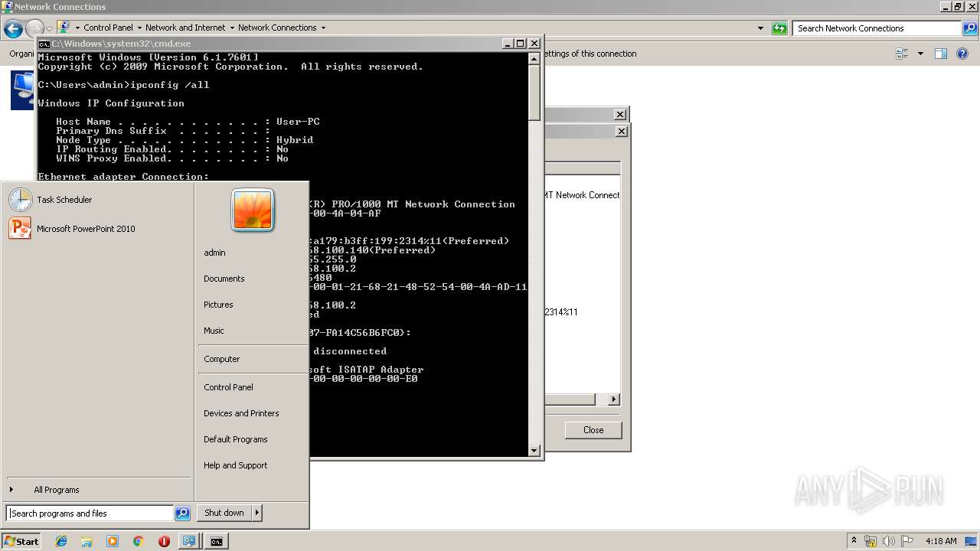Click the user account picture in the Start menu

[x=253, y=210]
